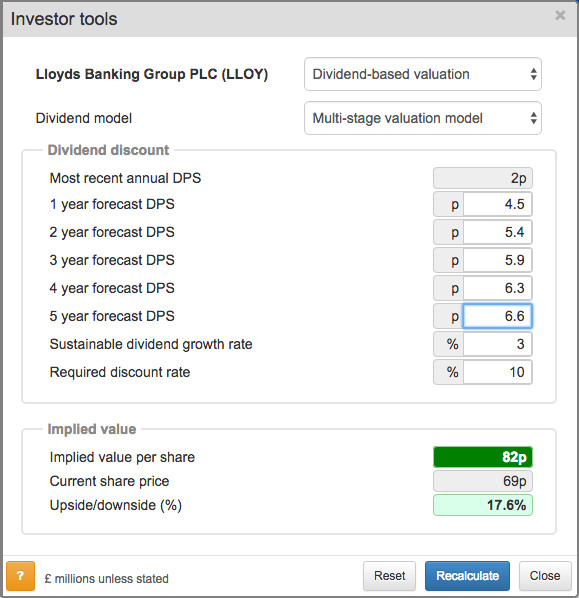Screen dimensions: 579x598
Task: Click the 4 year forecast DPS field
Action: (x=497, y=288)
